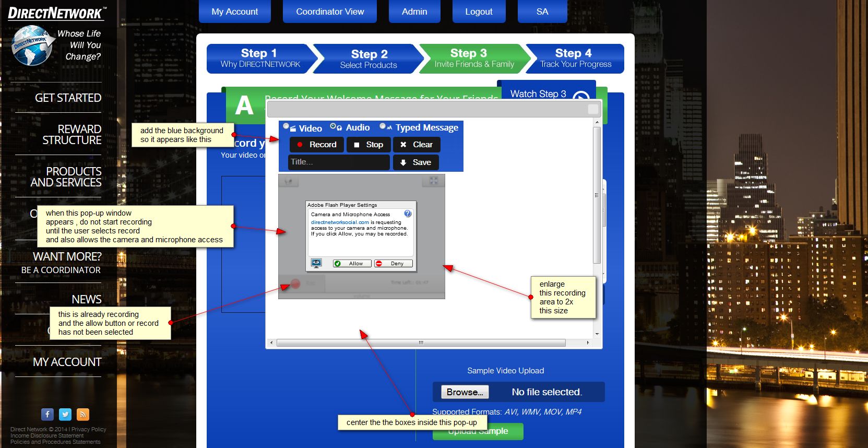Click 'Camera and Microphone Access' text
868x448 pixels.
pyautogui.click(x=350, y=215)
